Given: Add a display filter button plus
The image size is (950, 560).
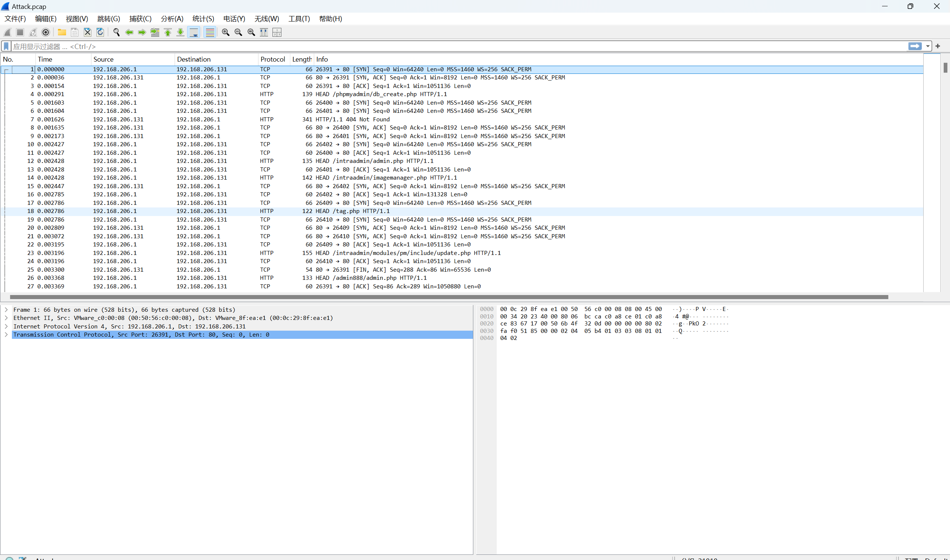Looking at the screenshot, I should point(937,46).
